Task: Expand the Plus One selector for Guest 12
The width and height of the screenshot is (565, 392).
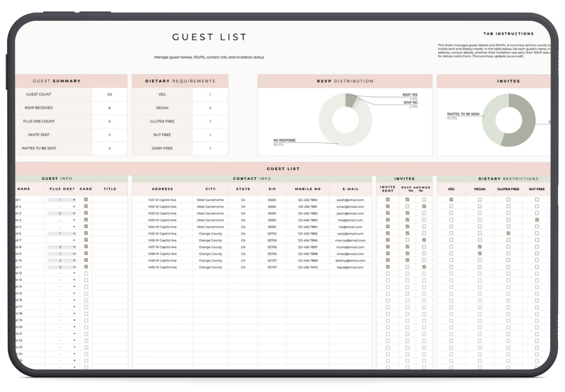Action: 74,273
